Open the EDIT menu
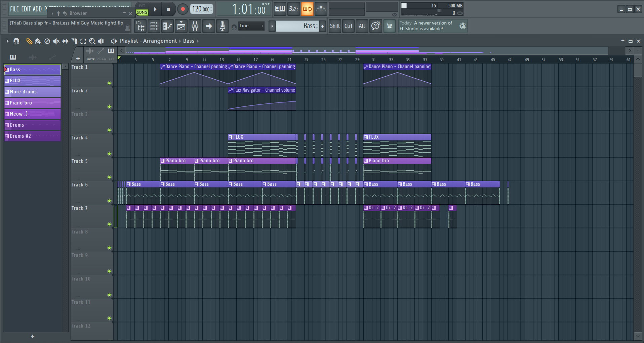The height and width of the screenshot is (343, 644). [x=26, y=9]
